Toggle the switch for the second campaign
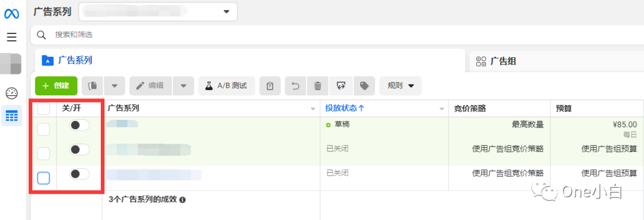Image resolution: width=644 pixels, height=220 pixels. click(x=79, y=150)
